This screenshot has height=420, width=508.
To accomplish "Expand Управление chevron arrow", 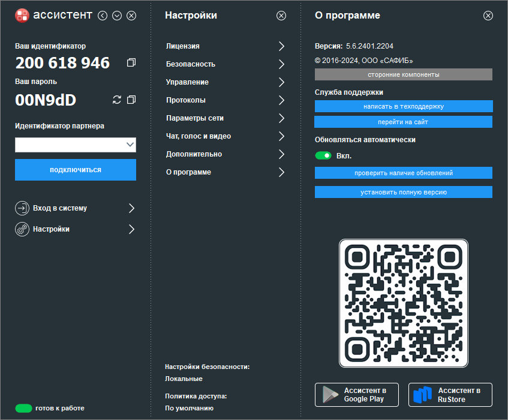I will coord(281,82).
